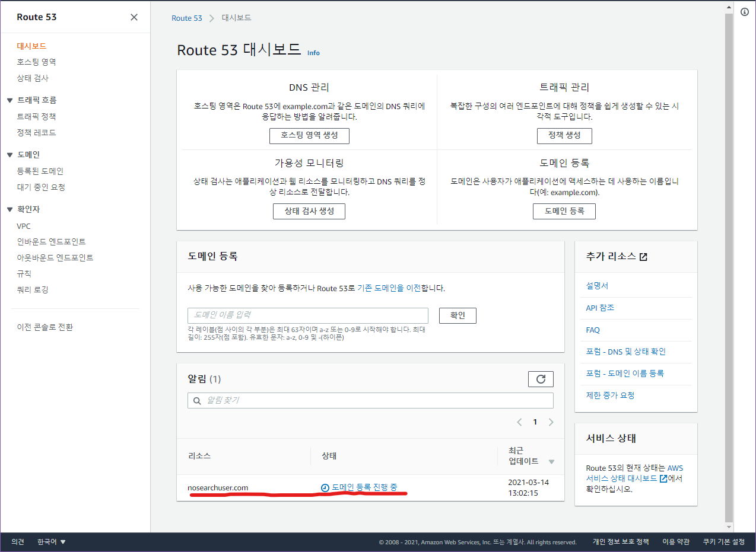Collapse the 도메인 sidebar section
This screenshot has height=552, width=756.
(10, 155)
